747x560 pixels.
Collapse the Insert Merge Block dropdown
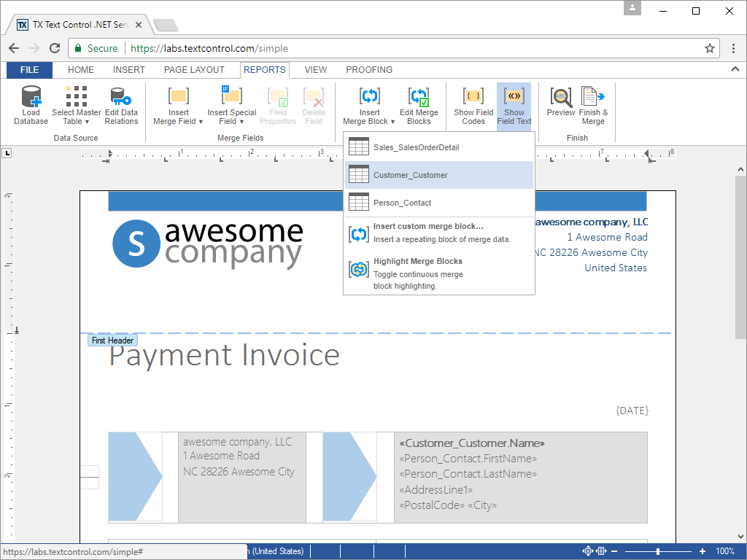click(369, 106)
